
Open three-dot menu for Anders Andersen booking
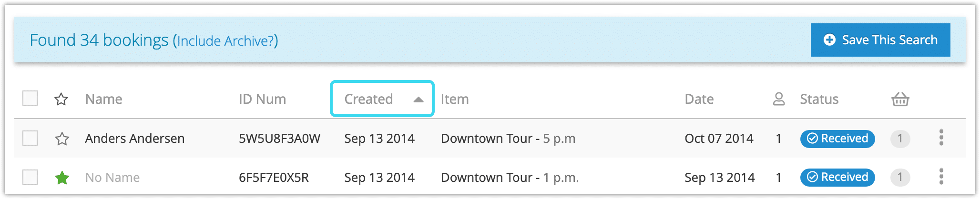[x=941, y=138]
